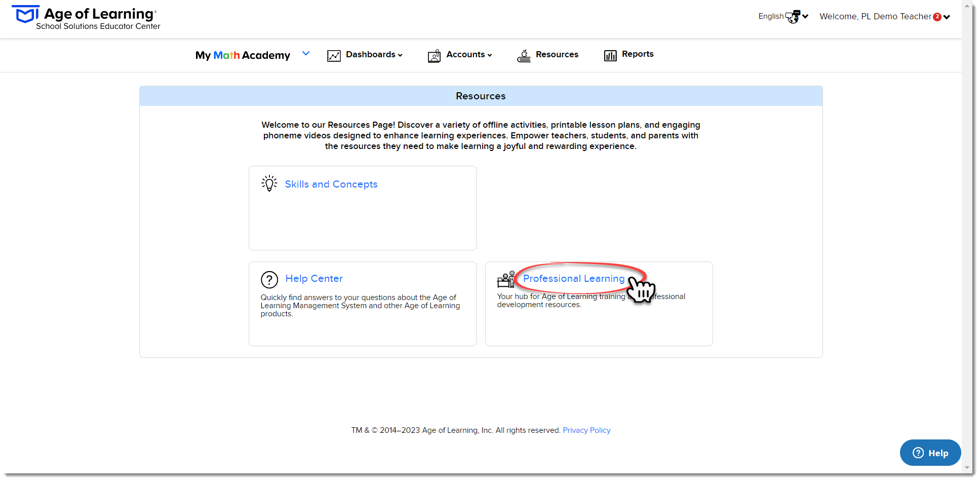Viewport: 980px width, 481px height.
Task: Click the Dashboards chart icon
Action: (334, 56)
